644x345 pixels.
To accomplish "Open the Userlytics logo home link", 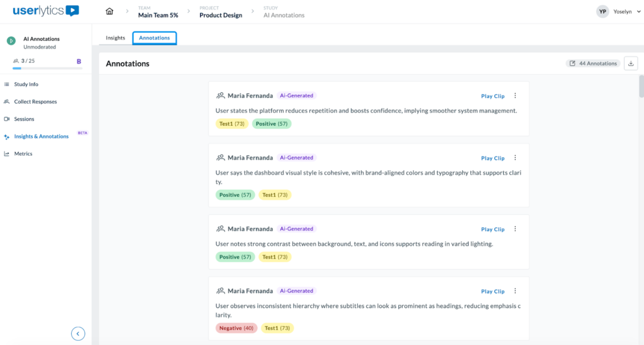I will [x=46, y=11].
